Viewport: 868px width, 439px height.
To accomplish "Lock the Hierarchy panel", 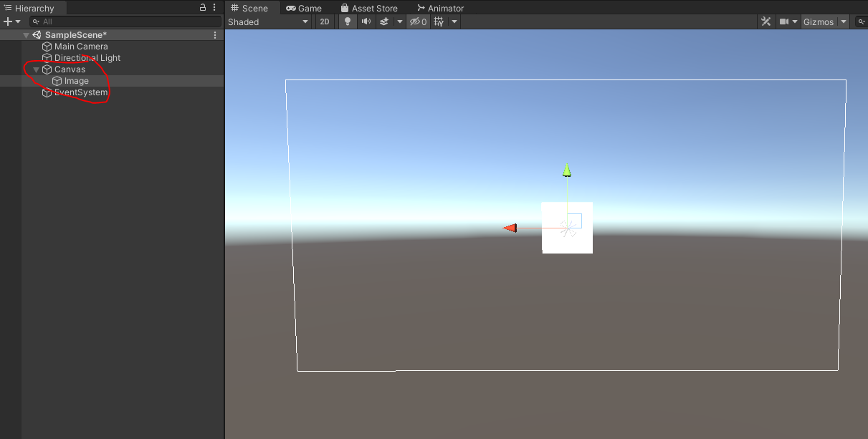I will [203, 8].
